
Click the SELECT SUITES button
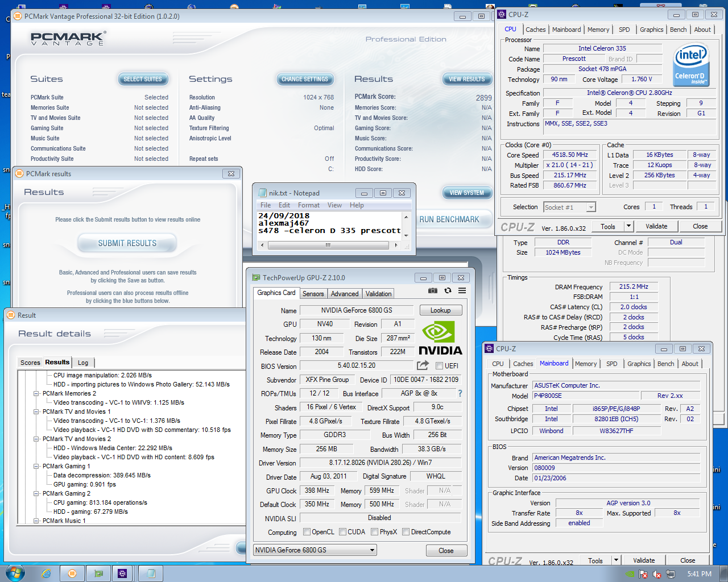coord(143,79)
